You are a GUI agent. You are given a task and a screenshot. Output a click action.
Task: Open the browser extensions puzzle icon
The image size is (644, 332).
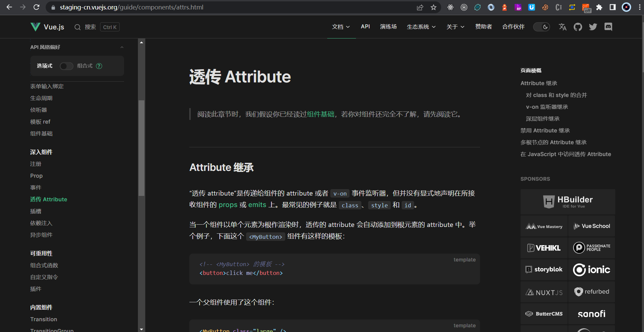599,7
